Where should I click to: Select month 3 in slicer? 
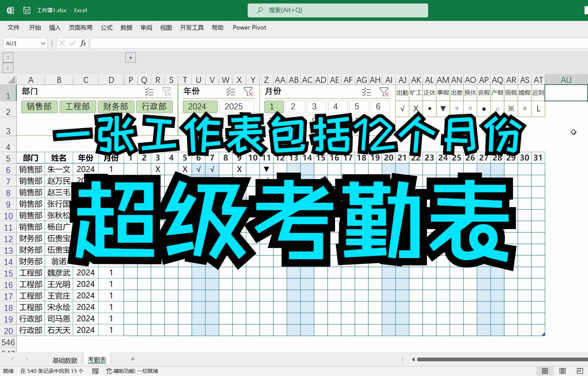click(316, 107)
